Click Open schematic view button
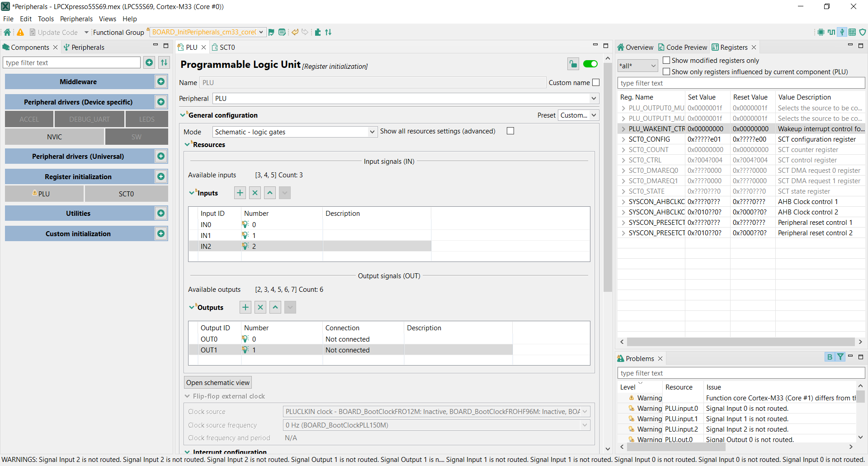This screenshot has height=466, width=868. 218,382
